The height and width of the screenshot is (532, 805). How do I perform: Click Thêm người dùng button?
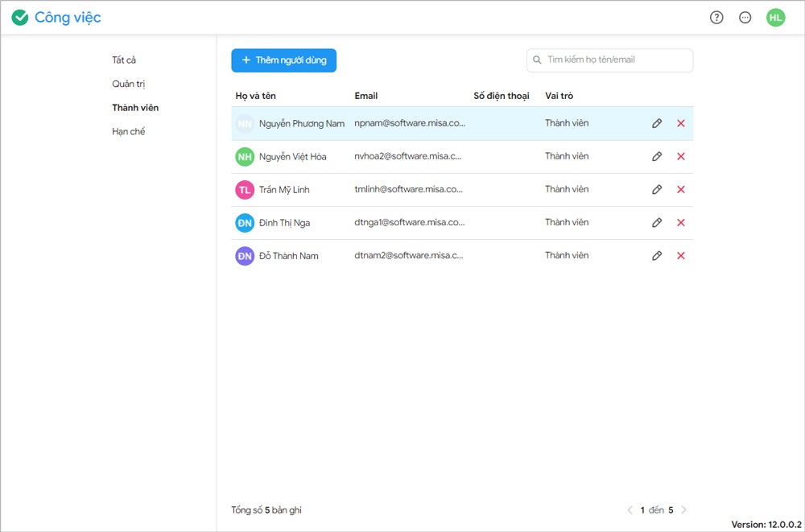283,60
